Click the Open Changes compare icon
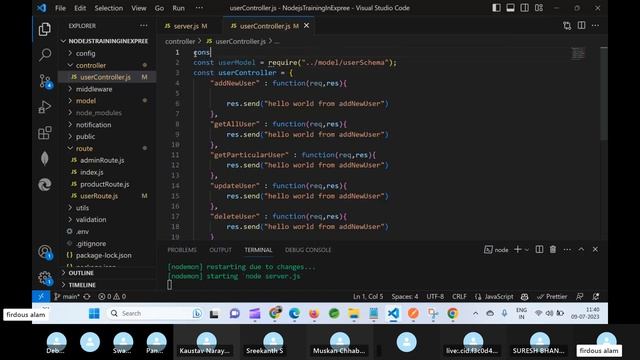 click(x=567, y=26)
